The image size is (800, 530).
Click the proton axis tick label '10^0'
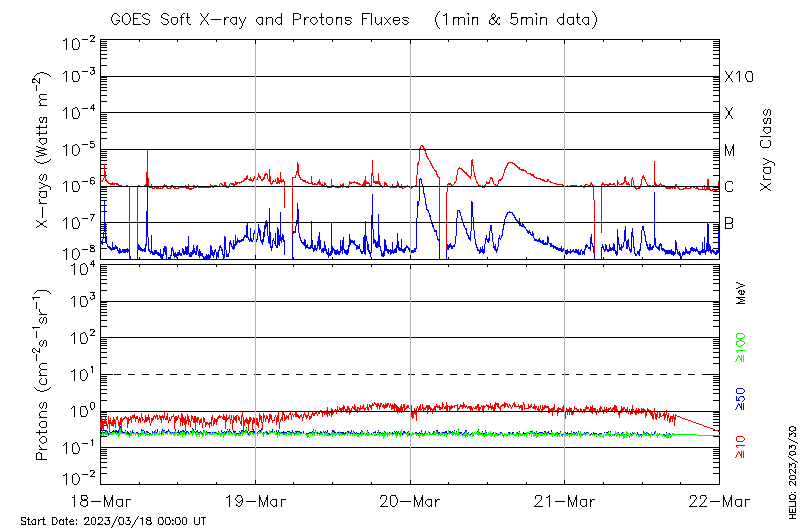click(x=83, y=411)
